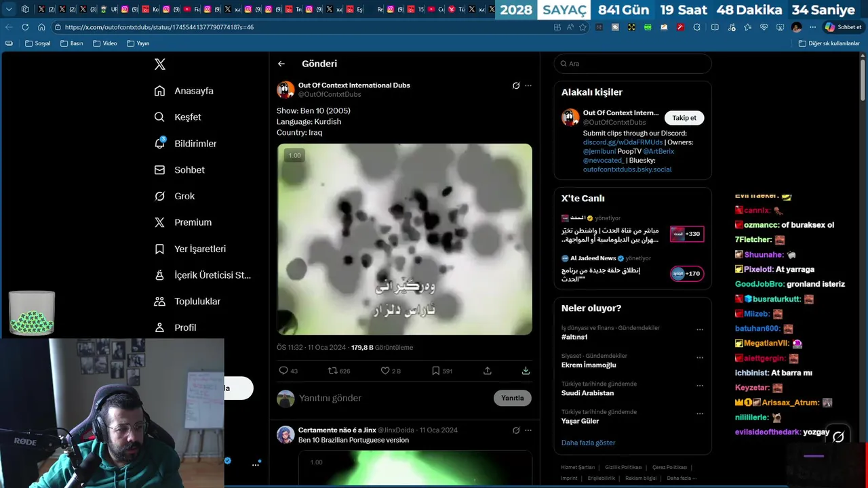Like the post with 2 B likes
The width and height of the screenshot is (868, 488).
pos(391,371)
